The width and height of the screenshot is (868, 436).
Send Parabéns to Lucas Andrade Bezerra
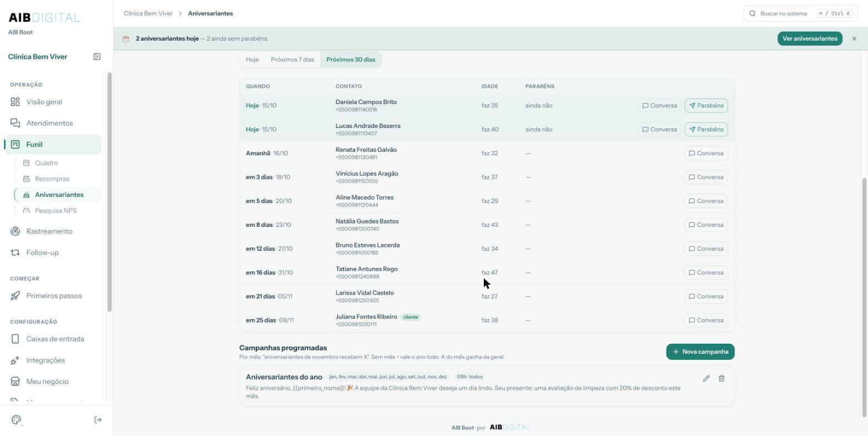(x=706, y=130)
